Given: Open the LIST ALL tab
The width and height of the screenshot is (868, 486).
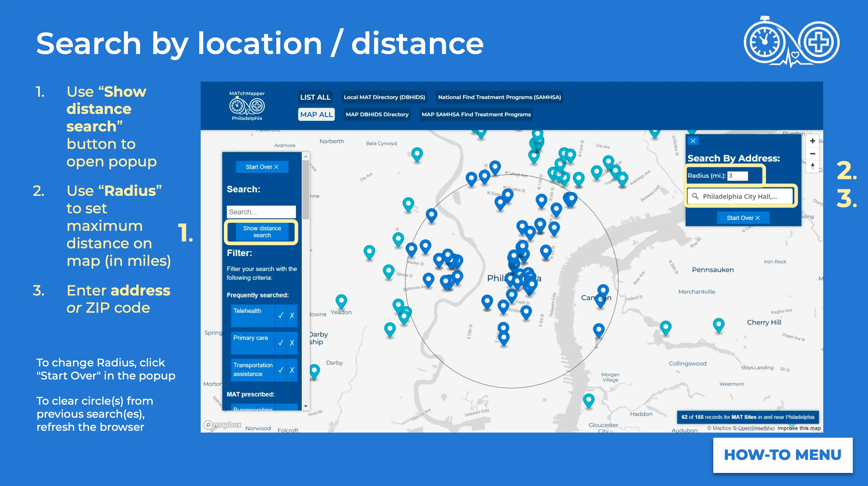Looking at the screenshot, I should point(315,97).
